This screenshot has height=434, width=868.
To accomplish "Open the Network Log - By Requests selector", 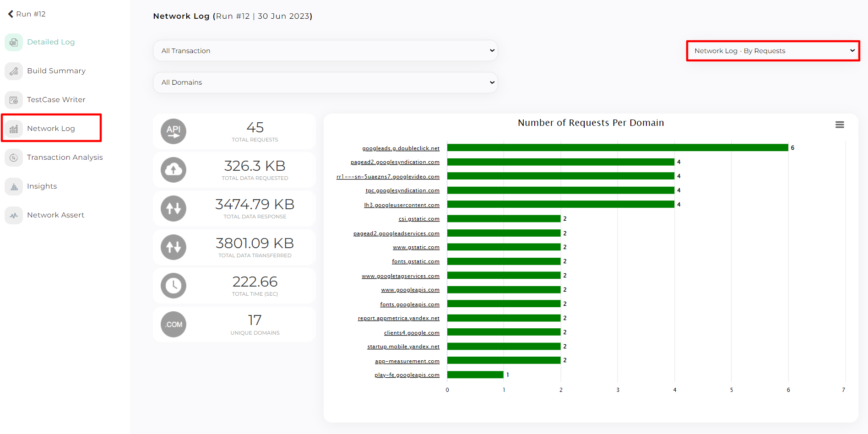I will 772,51.
